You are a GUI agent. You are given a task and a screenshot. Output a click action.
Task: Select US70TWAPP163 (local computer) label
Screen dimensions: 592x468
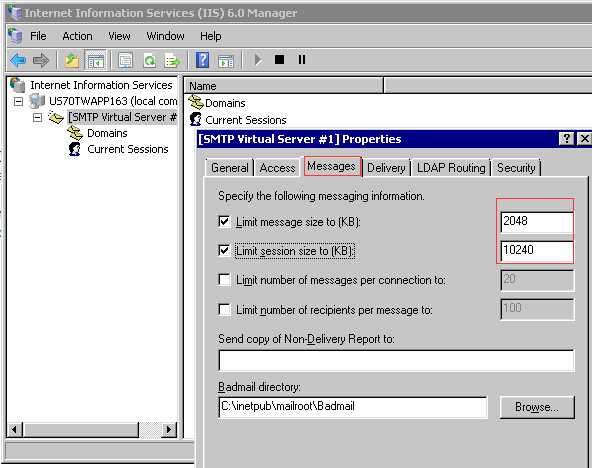(113, 101)
